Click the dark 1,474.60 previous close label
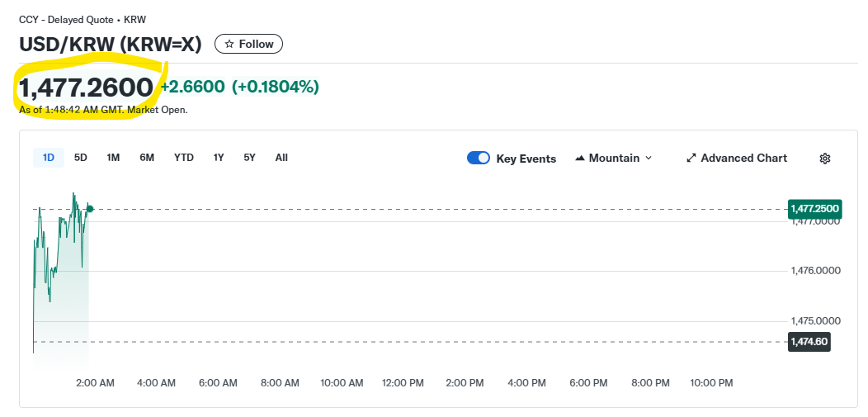Screen dimensions: 868x417 pyautogui.click(x=809, y=342)
